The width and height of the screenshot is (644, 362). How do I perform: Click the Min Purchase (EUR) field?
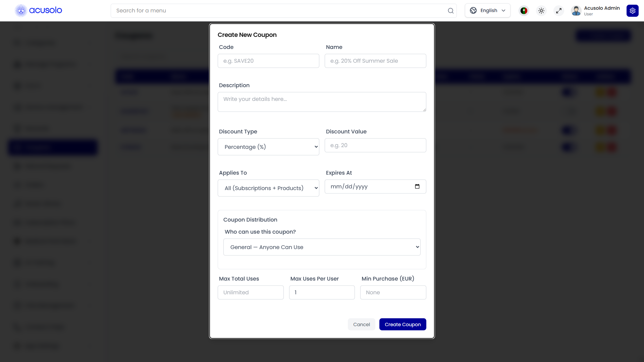(x=393, y=293)
